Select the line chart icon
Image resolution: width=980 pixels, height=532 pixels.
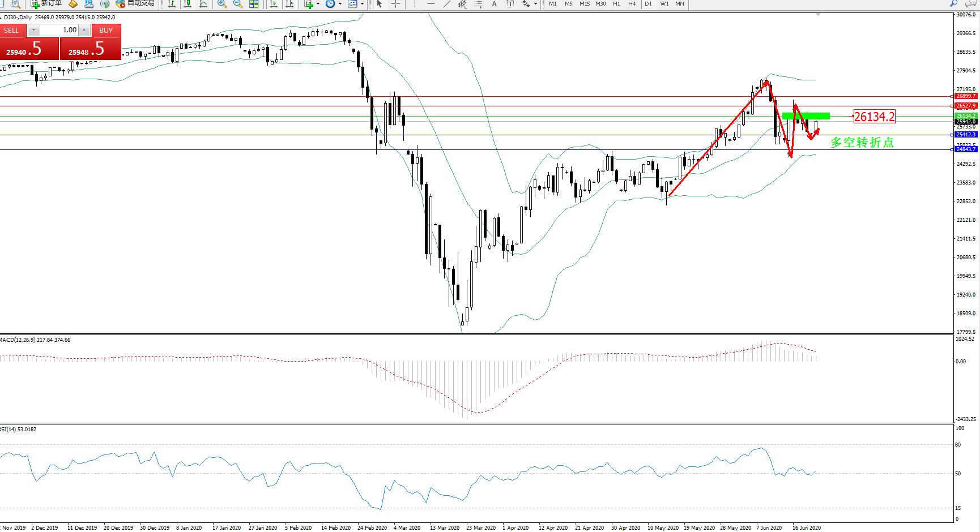(x=203, y=4)
